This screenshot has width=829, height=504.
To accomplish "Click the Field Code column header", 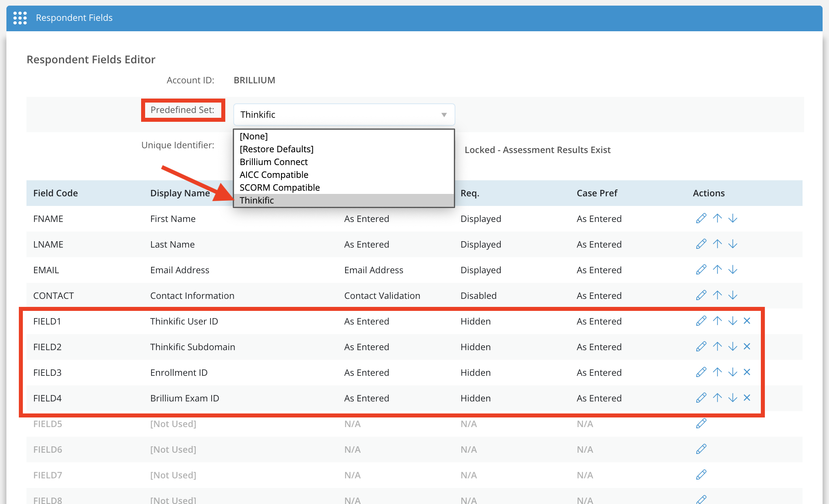I will coord(56,193).
